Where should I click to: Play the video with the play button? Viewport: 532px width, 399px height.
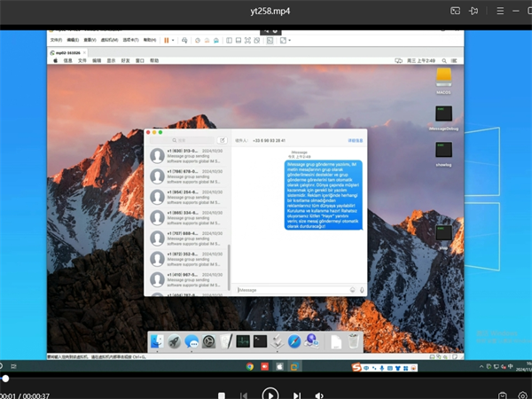click(x=270, y=395)
